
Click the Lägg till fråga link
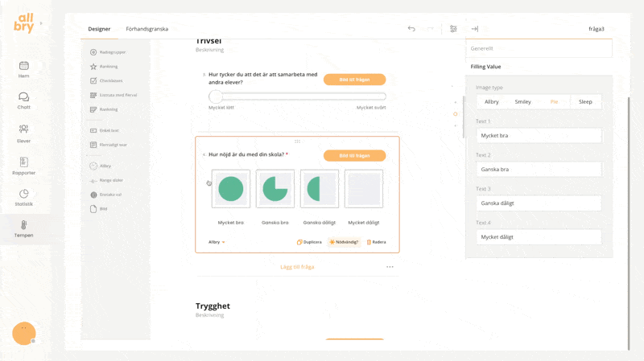pyautogui.click(x=297, y=267)
